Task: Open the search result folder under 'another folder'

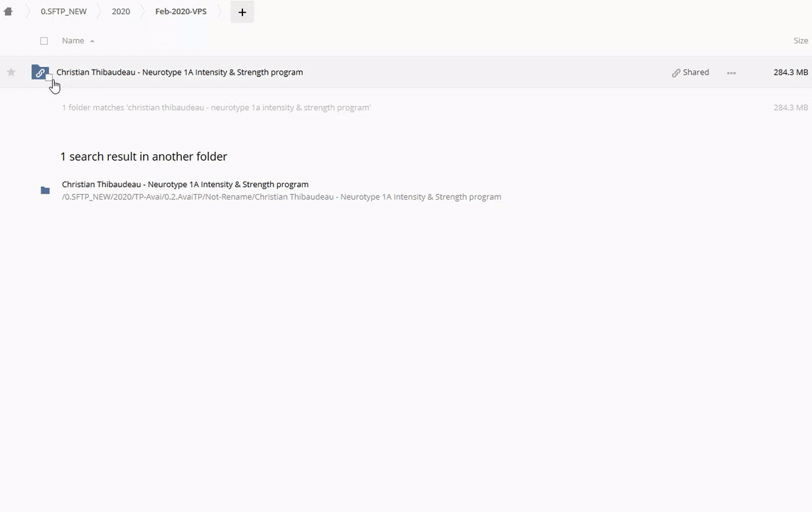Action: point(185,184)
